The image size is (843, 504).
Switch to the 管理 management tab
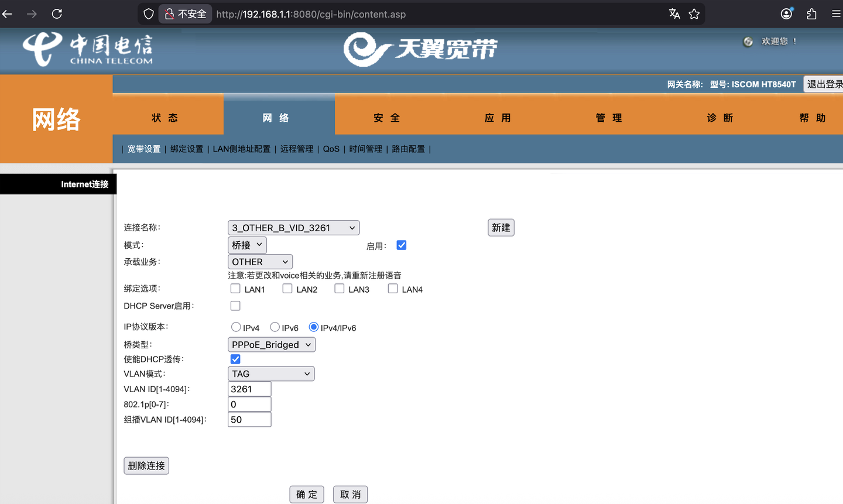tap(609, 118)
